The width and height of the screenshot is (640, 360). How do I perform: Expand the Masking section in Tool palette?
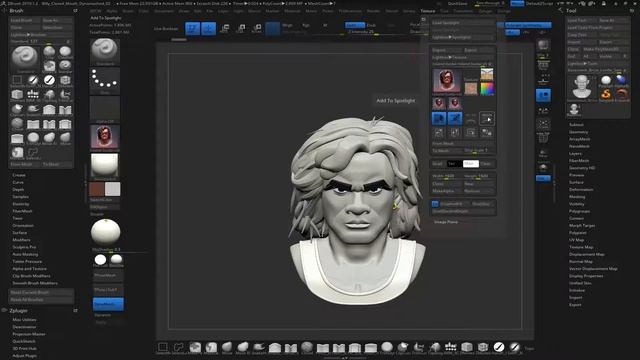577,197
